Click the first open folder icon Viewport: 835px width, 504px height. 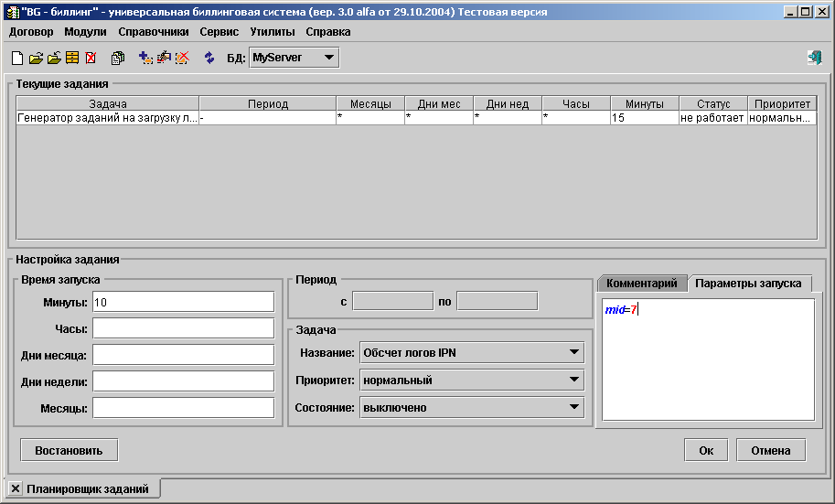pos(36,58)
